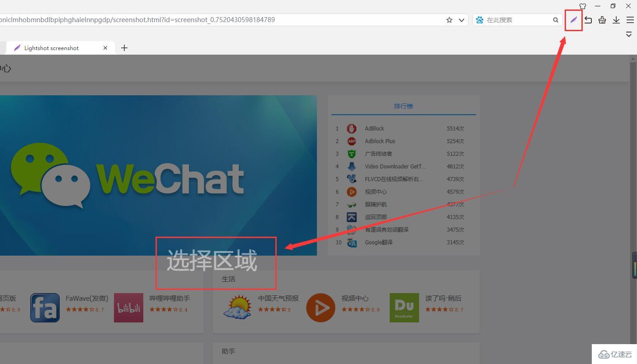
Task: Click the restore closed tab arrow icon
Action: pyautogui.click(x=588, y=20)
